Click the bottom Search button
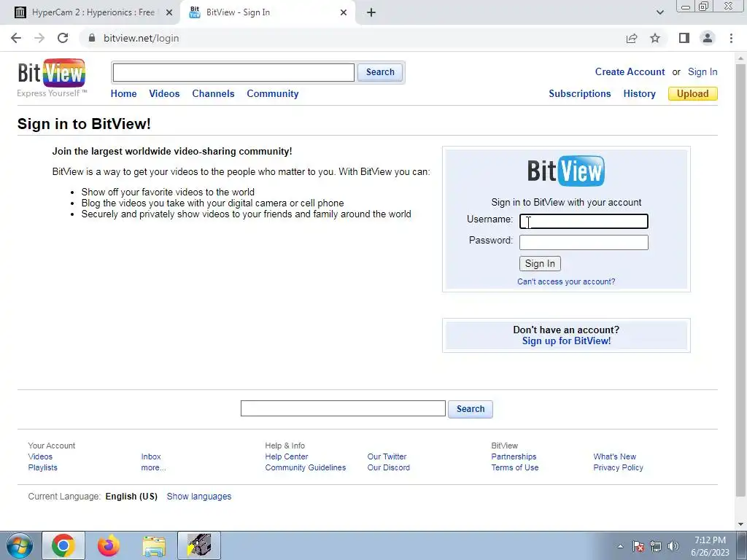This screenshot has height=560, width=747. (x=471, y=409)
